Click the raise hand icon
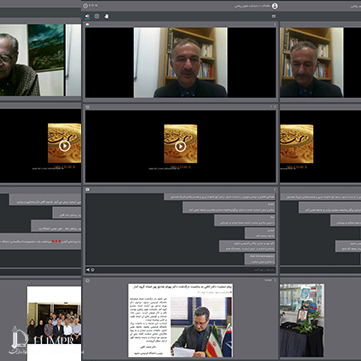 point(106,16)
